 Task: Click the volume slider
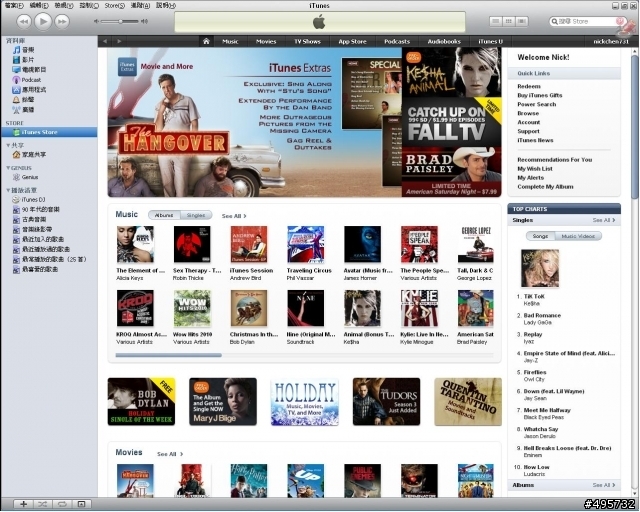coord(121,21)
